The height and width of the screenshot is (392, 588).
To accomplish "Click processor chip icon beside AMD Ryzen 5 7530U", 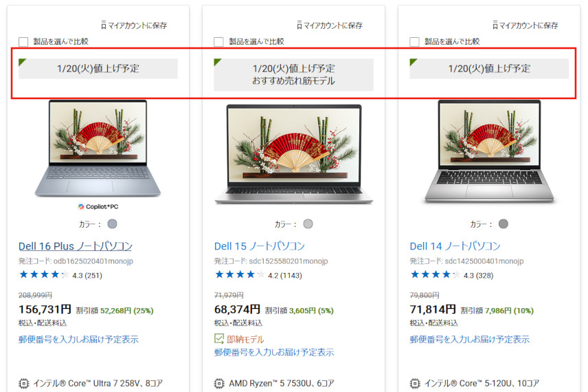I will (x=219, y=384).
